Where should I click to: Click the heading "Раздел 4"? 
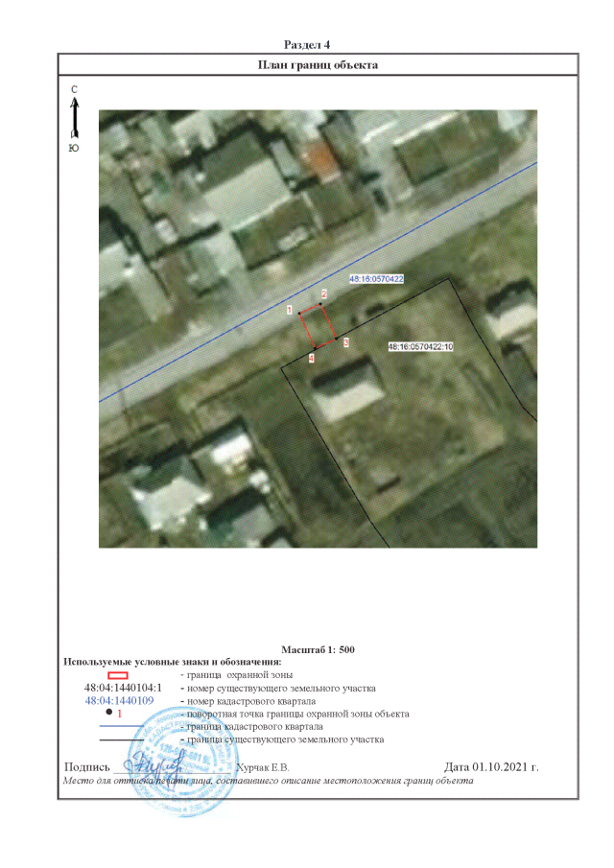[x=307, y=44]
